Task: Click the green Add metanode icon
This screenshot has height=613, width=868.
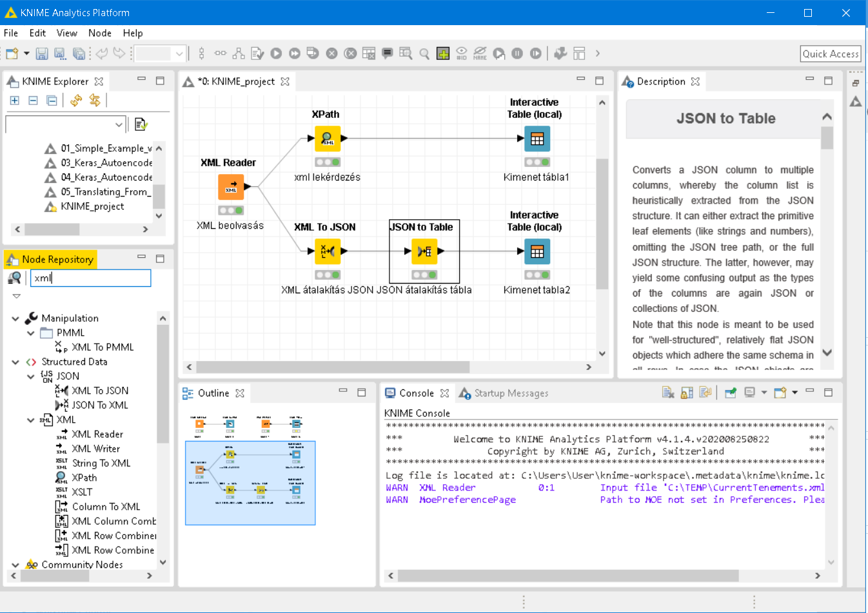Action: point(443,54)
